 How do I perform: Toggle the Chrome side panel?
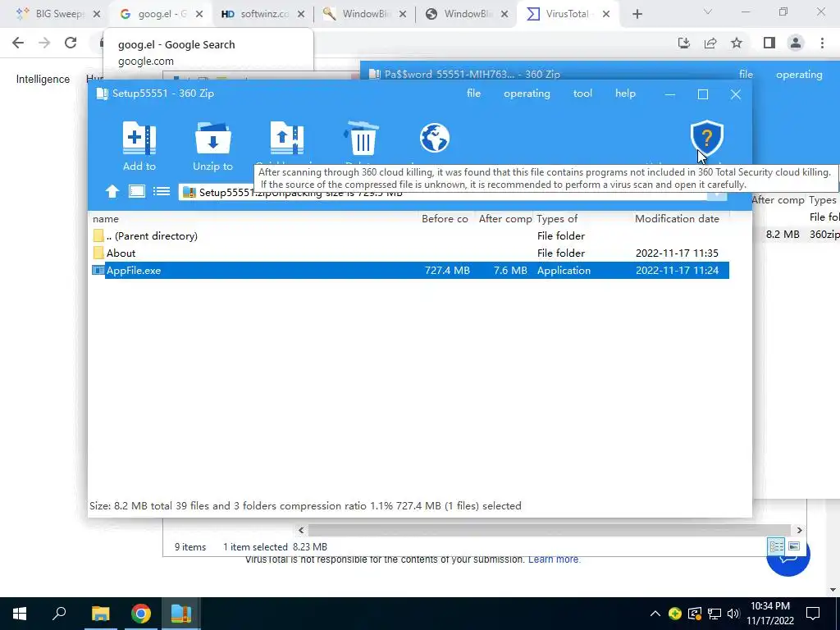tap(769, 43)
